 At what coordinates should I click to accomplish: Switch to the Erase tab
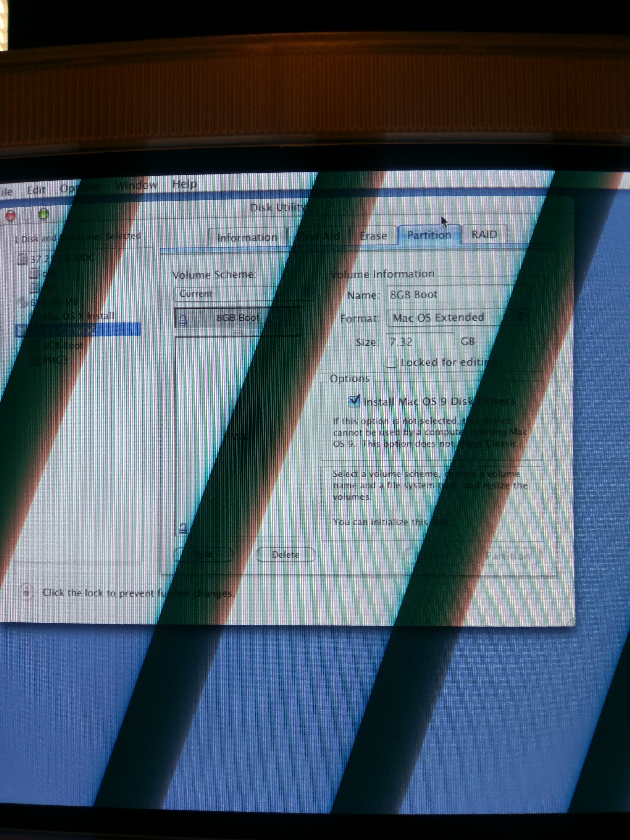tap(373, 235)
